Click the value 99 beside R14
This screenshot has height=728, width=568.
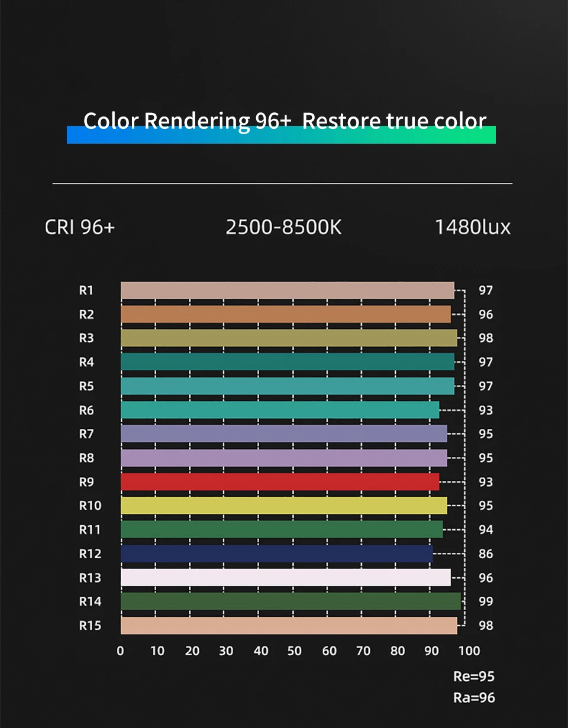[486, 601]
